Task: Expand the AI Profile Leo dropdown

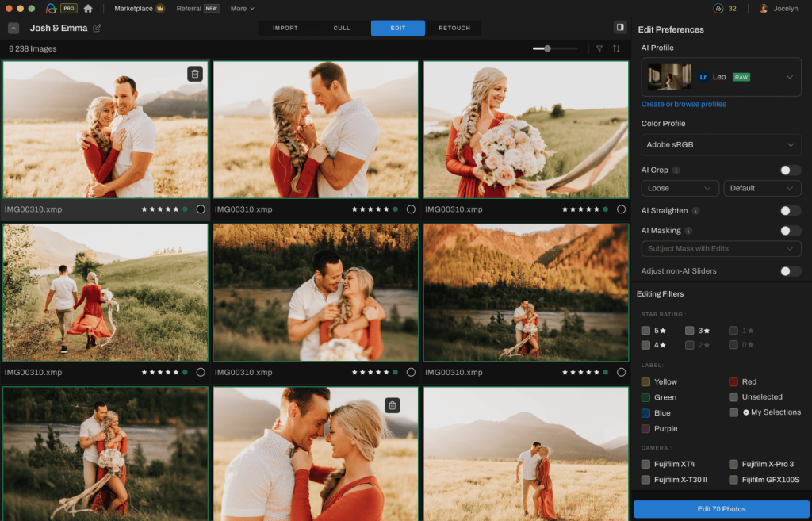Action: coord(790,77)
